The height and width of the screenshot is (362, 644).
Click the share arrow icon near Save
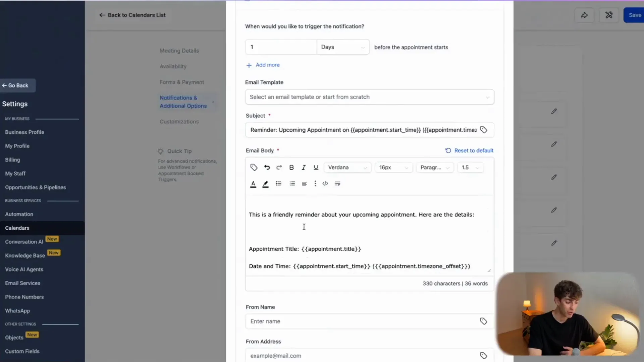click(x=584, y=15)
